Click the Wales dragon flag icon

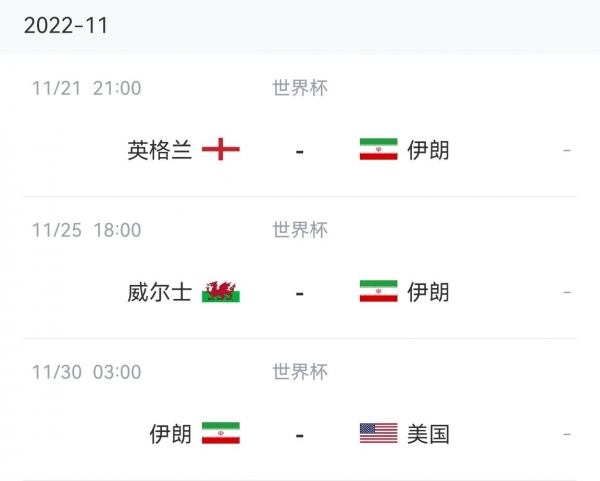pyautogui.click(x=221, y=292)
